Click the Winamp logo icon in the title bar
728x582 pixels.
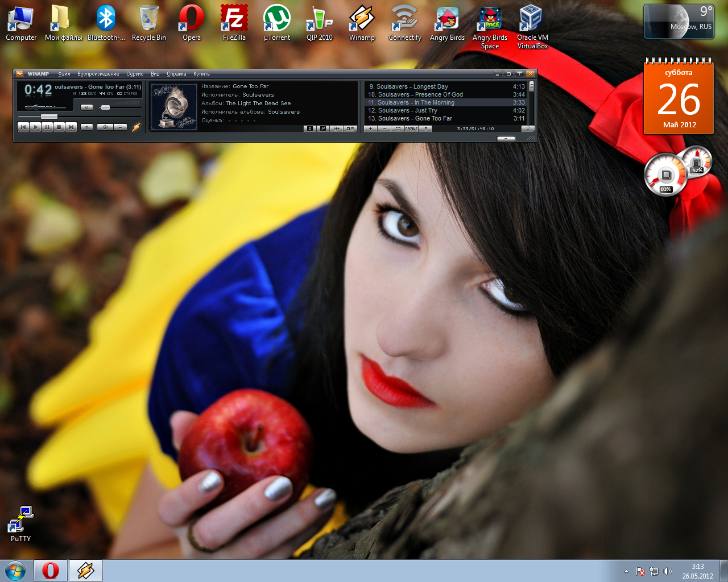pos(20,73)
